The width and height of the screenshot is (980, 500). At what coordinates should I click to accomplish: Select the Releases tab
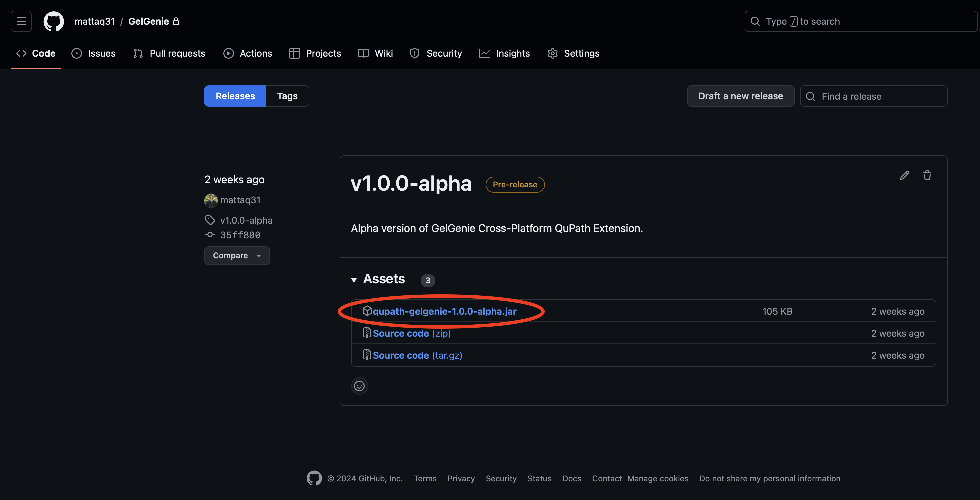coord(235,96)
